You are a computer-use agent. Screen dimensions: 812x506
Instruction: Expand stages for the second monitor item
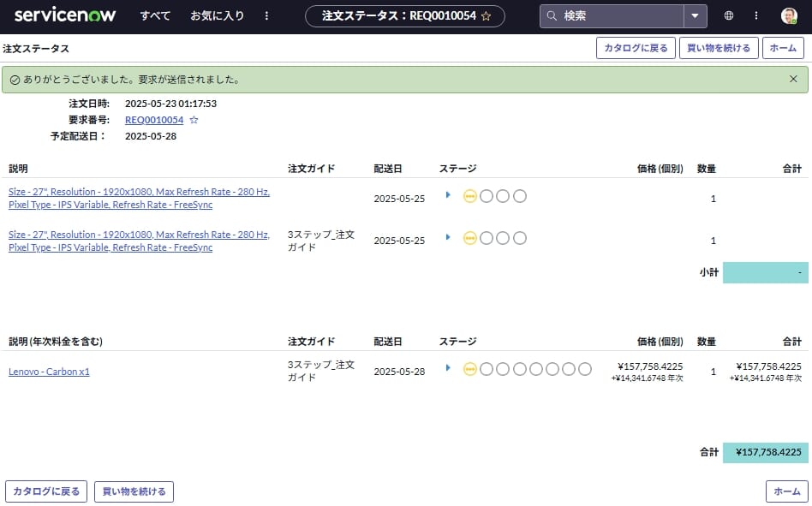(x=448, y=237)
